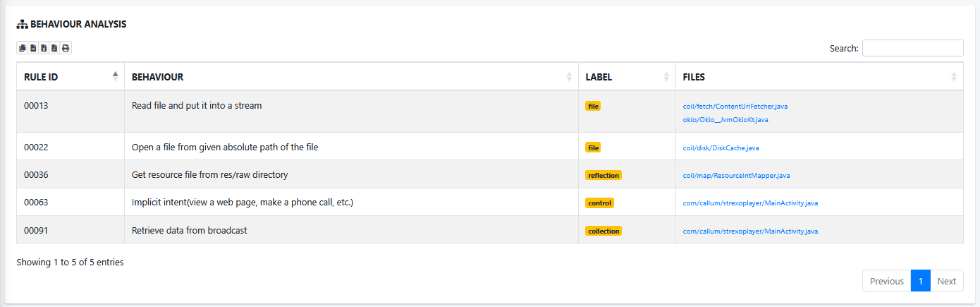Open coil/fetch/ContentUriFetcher.java link
Viewport: 980px width, 307px height.
735,106
